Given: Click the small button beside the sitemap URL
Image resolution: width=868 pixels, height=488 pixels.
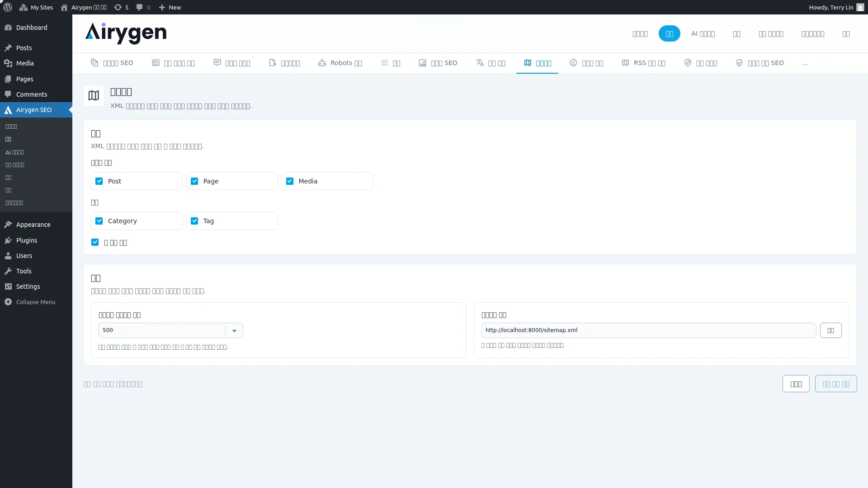Looking at the screenshot, I should click(831, 330).
